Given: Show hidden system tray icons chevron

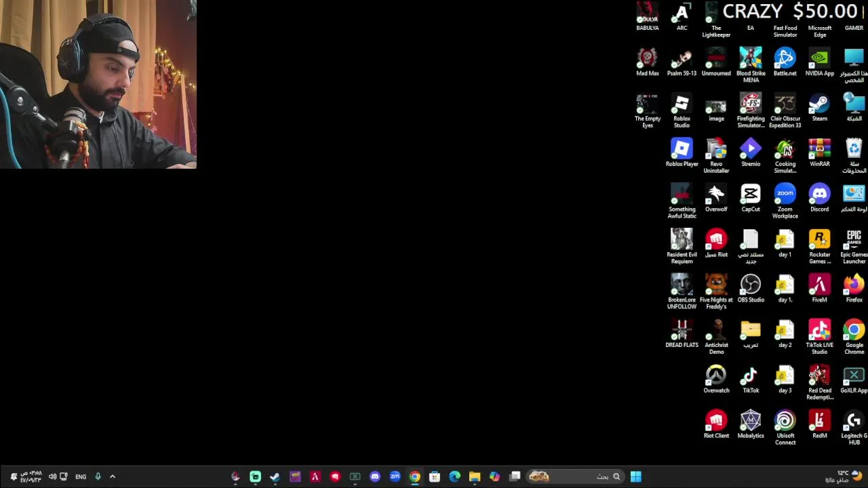Looking at the screenshot, I should [113, 476].
